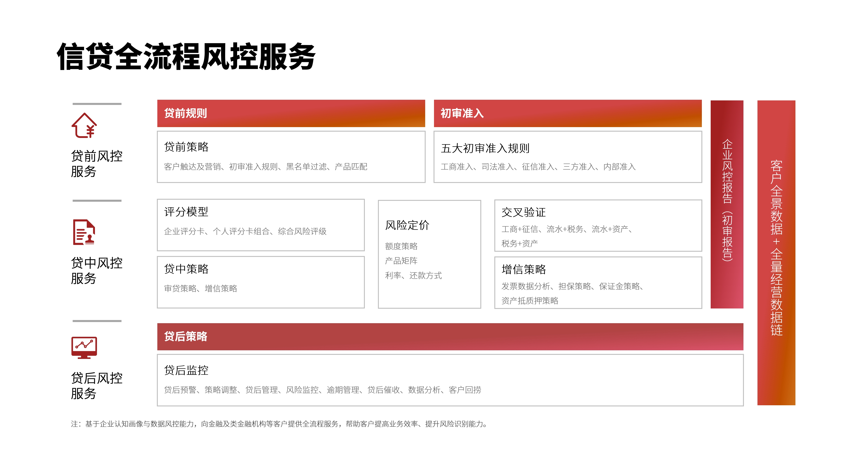Select the slide title 信贷全流程风控服务
Image resolution: width=868 pixels, height=460 pixels.
186,57
